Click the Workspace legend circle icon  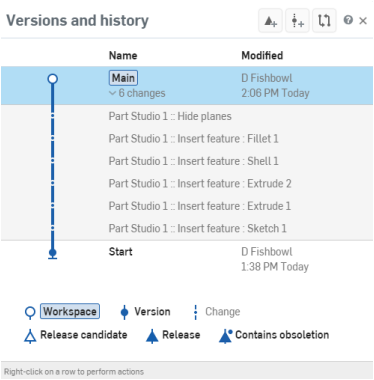(30, 313)
